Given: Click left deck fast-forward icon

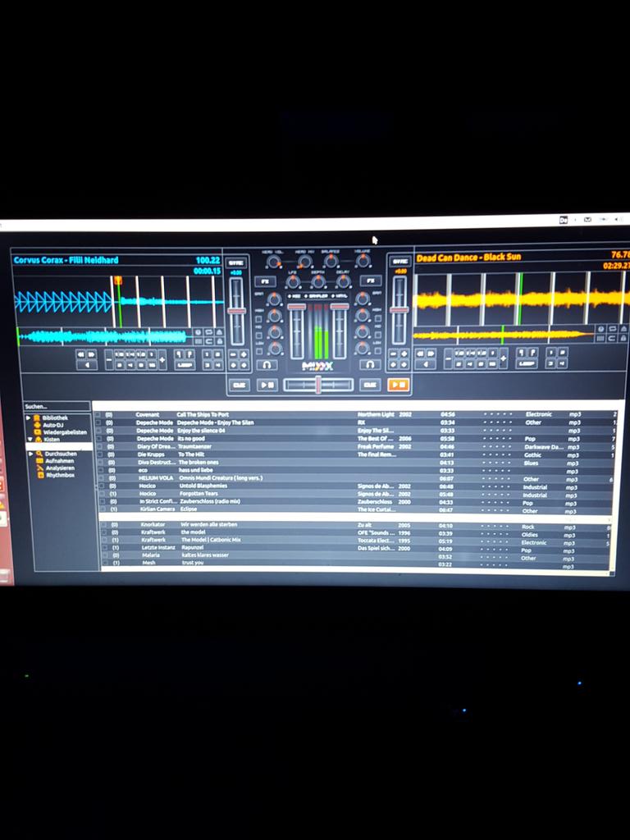Looking at the screenshot, I should (92, 354).
